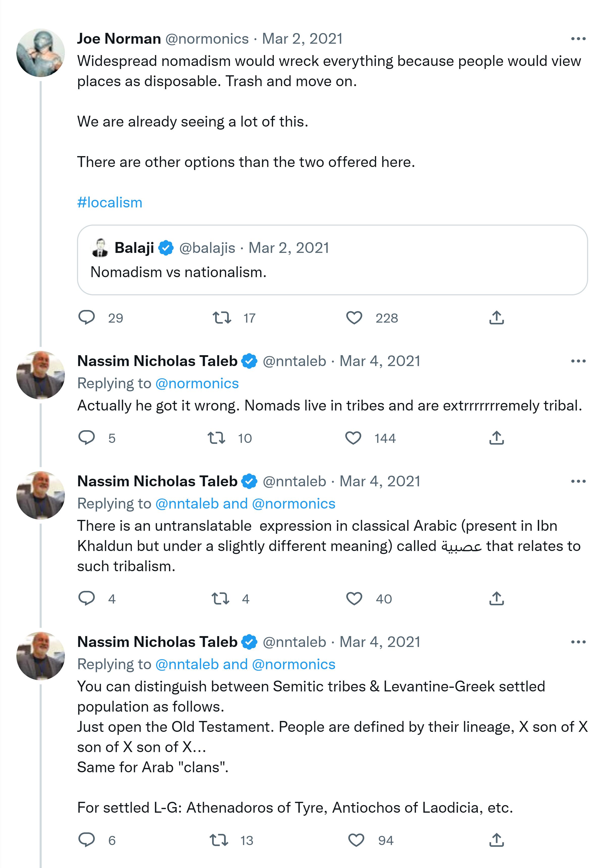Like Taleb's classical Arabic expression tweet

pyautogui.click(x=354, y=598)
